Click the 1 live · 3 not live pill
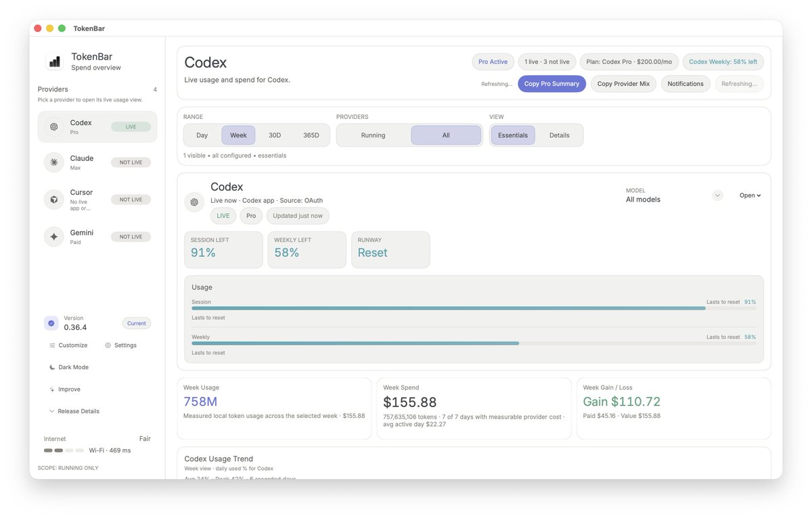This screenshot has height=518, width=812. (x=547, y=62)
